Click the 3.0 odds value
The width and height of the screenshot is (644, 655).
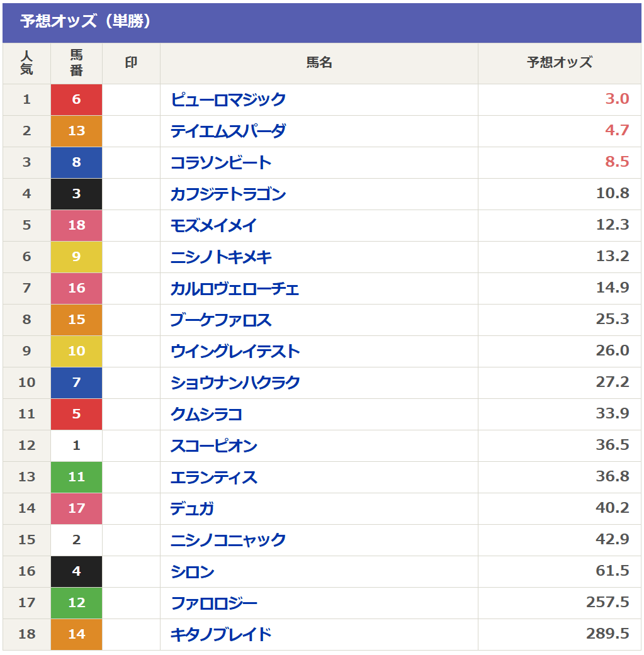click(617, 99)
